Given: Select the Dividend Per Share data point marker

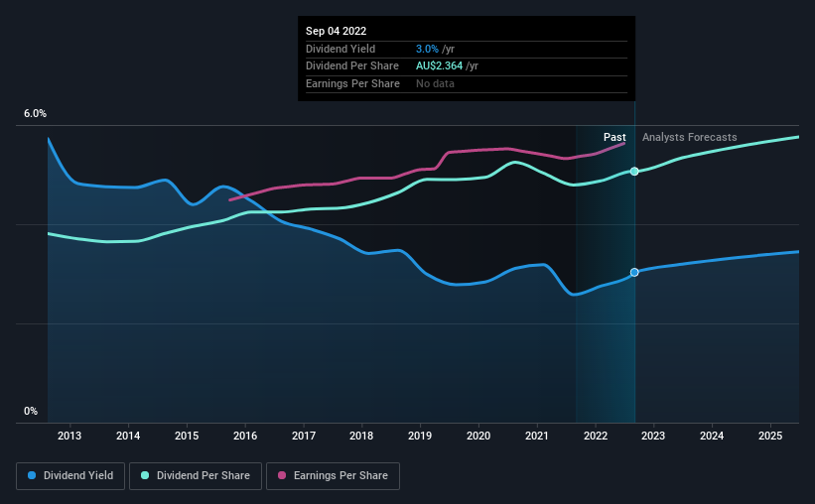Looking at the screenshot, I should 634,172.
